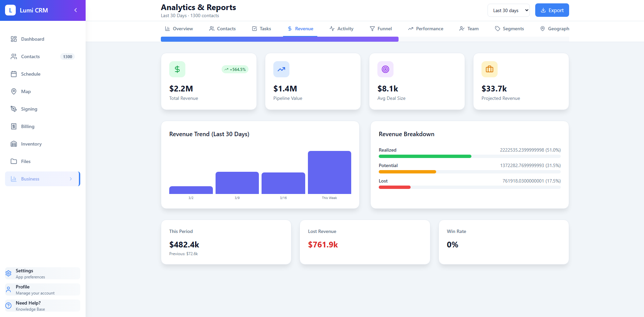Image resolution: width=644 pixels, height=317 pixels.
Task: Open the Lumi CRM logo icon
Action: point(10,10)
